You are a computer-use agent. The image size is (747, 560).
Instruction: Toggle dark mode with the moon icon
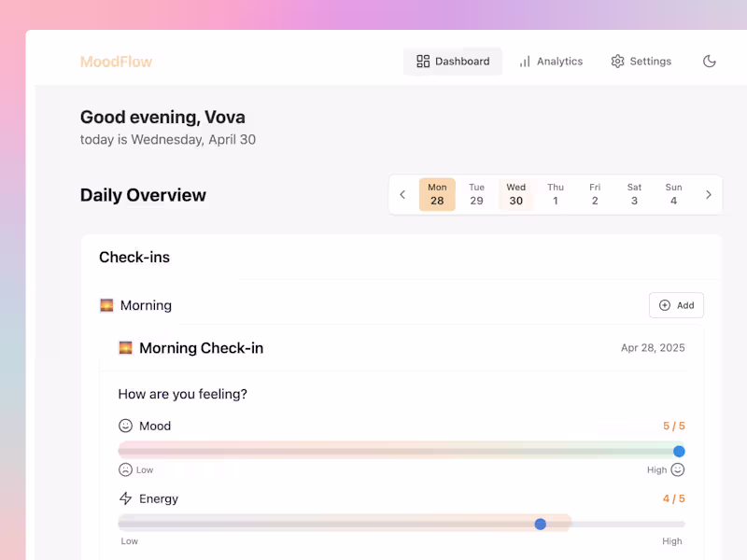(710, 62)
